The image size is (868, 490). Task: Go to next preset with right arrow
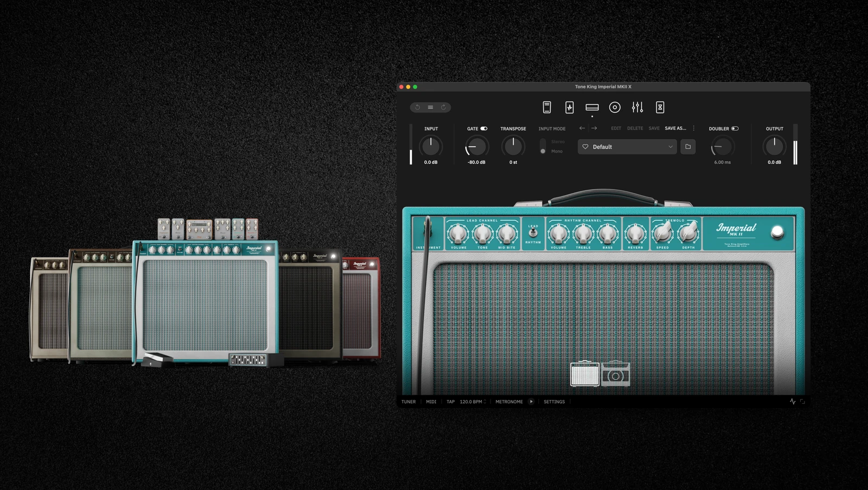(594, 128)
